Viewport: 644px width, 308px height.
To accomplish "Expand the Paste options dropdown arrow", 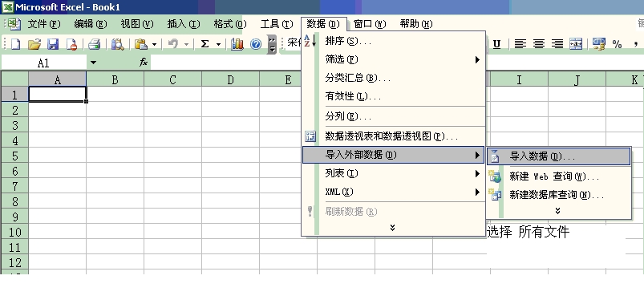I will (154, 44).
